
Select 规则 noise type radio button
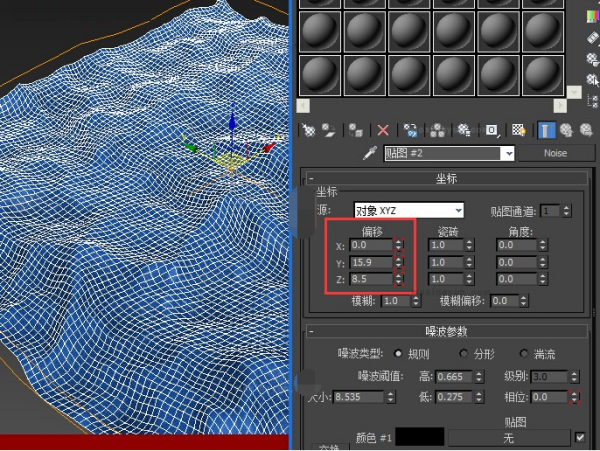click(398, 353)
